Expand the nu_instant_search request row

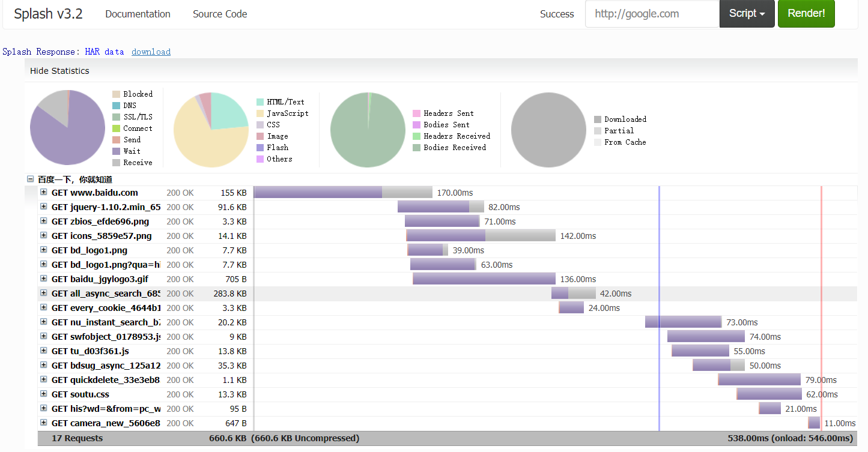(44, 322)
